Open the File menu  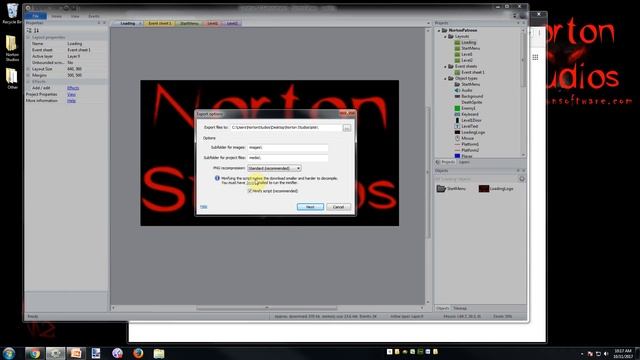[36, 16]
